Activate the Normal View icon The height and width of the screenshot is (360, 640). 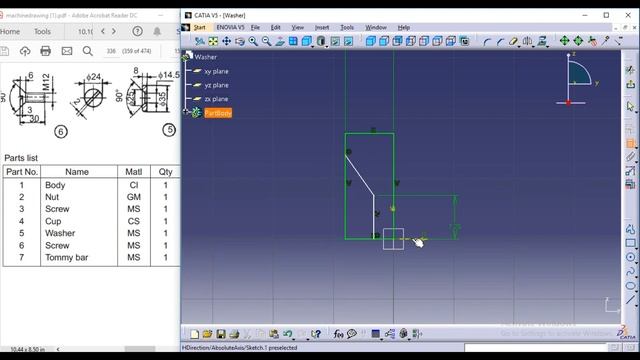click(x=280, y=41)
